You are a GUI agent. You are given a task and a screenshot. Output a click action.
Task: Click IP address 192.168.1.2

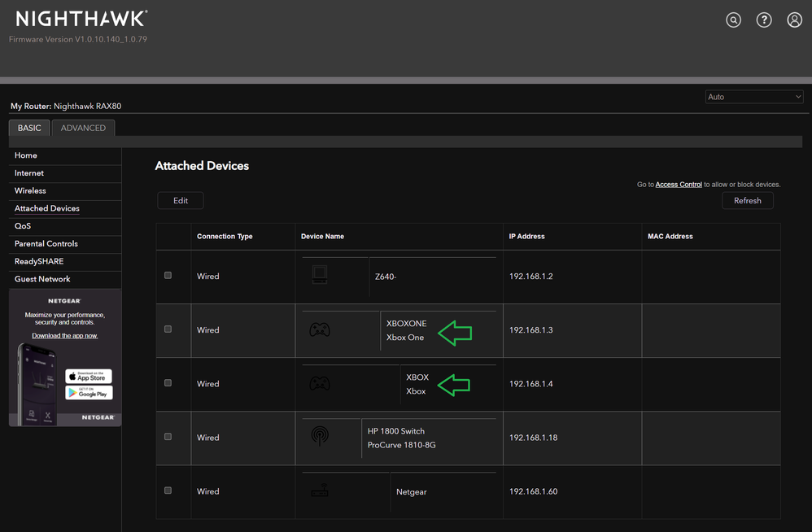530,277
